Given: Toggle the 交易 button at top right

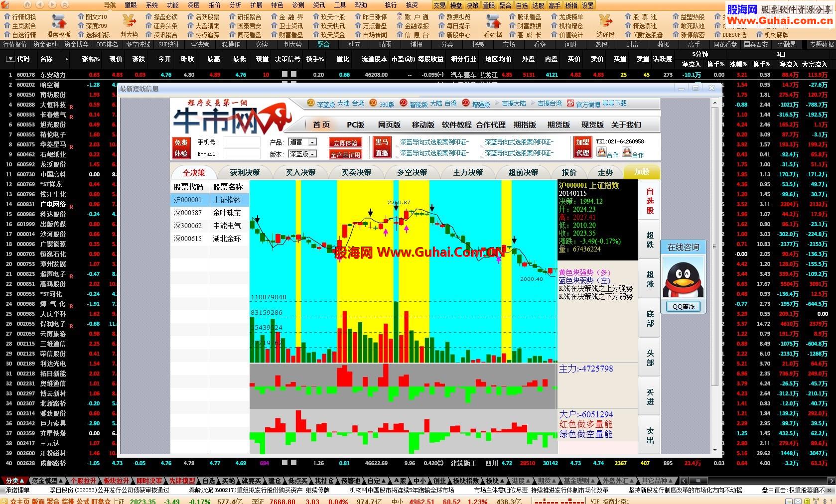Looking at the screenshot, I should (439, 5).
